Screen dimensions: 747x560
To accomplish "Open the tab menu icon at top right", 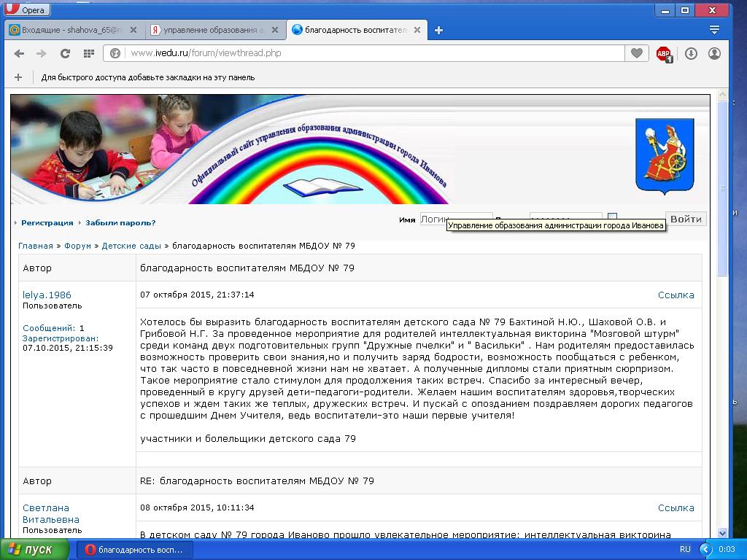I will pos(714,30).
